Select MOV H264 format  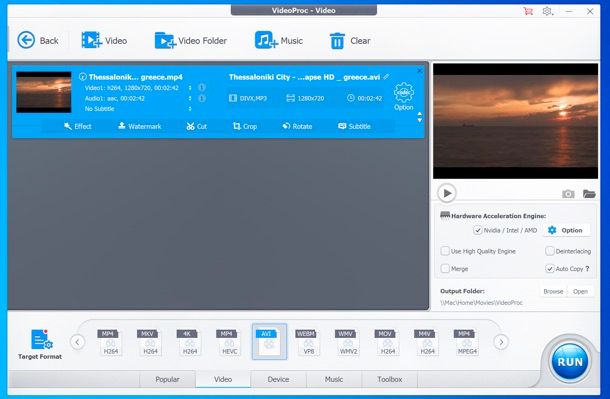tap(387, 342)
